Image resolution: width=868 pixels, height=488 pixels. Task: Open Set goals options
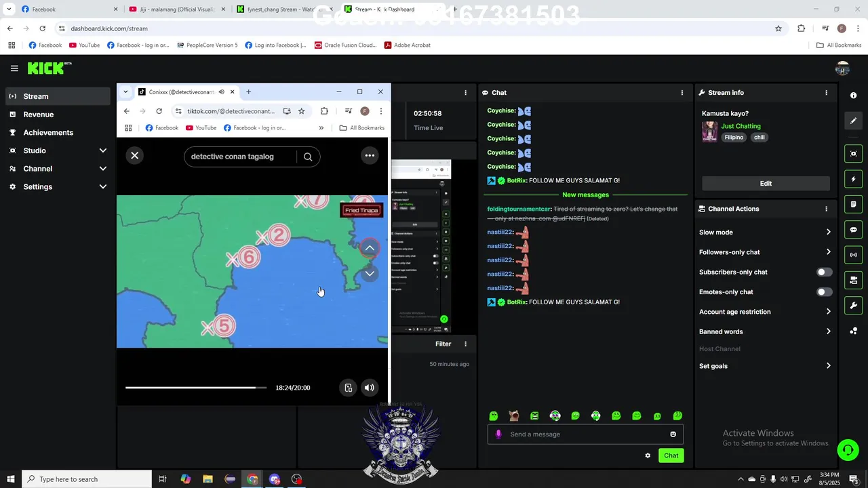click(x=765, y=366)
